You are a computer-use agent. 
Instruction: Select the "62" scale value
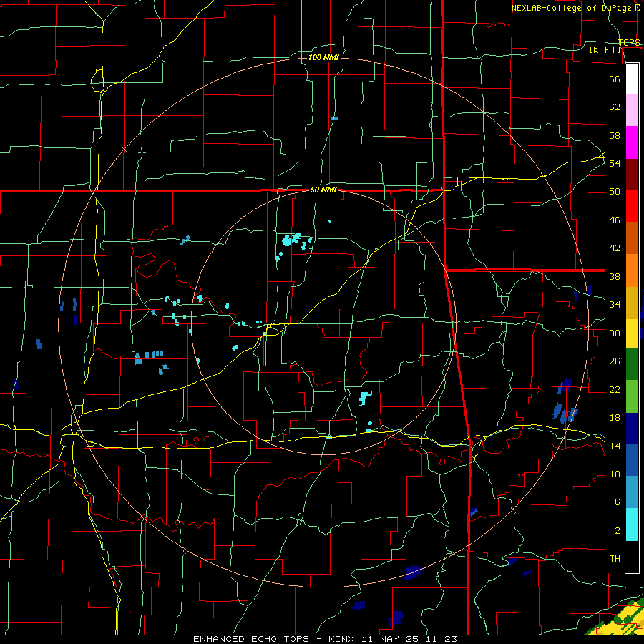[615, 107]
